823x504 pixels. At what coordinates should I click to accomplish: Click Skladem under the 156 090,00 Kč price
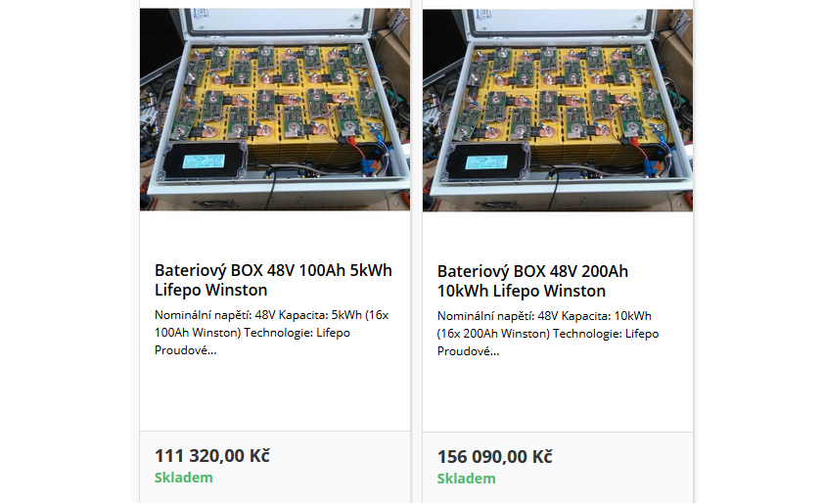(466, 478)
